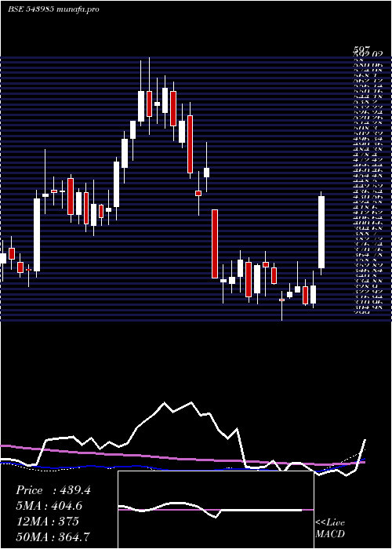
Task: Click the 597 top price axis label
Action: click(361, 51)
